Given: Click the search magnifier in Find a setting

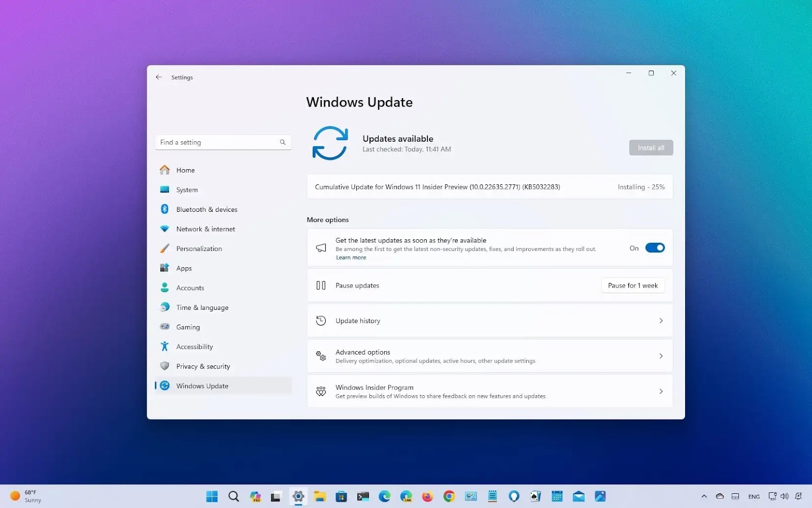Looking at the screenshot, I should coord(283,142).
